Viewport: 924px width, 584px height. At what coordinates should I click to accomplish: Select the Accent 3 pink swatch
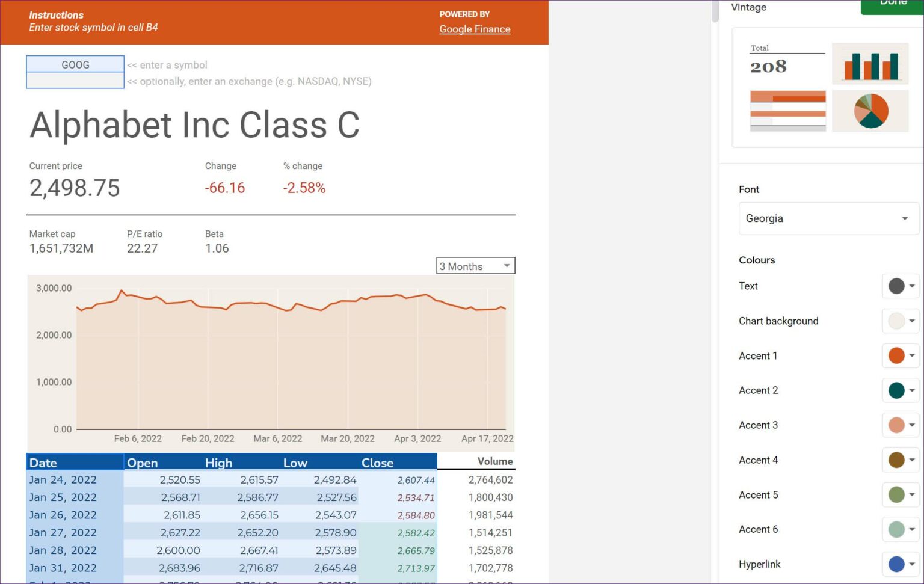[x=897, y=425]
